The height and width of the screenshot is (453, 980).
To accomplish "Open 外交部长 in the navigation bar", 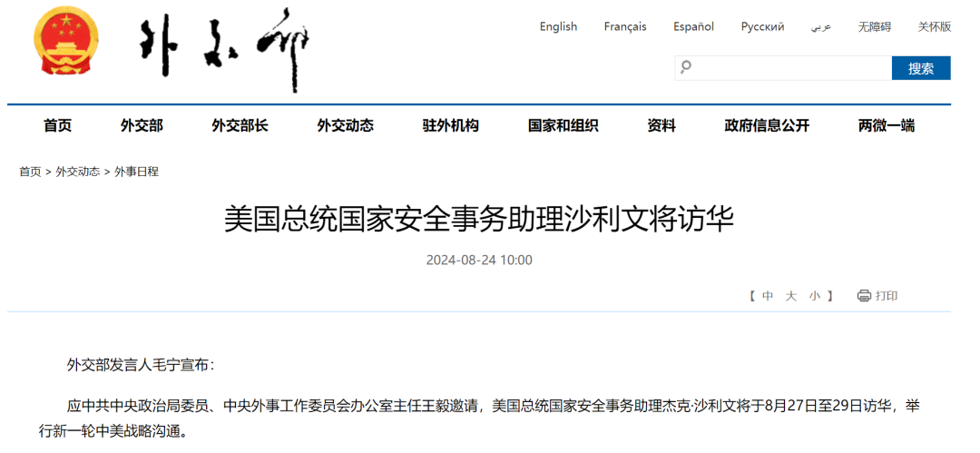I will (240, 126).
